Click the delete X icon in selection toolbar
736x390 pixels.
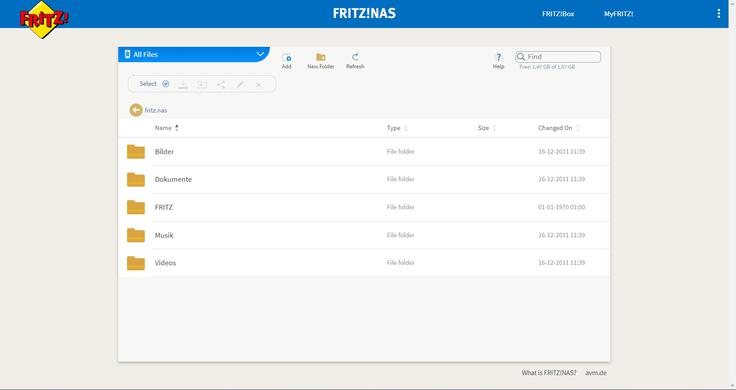(259, 84)
